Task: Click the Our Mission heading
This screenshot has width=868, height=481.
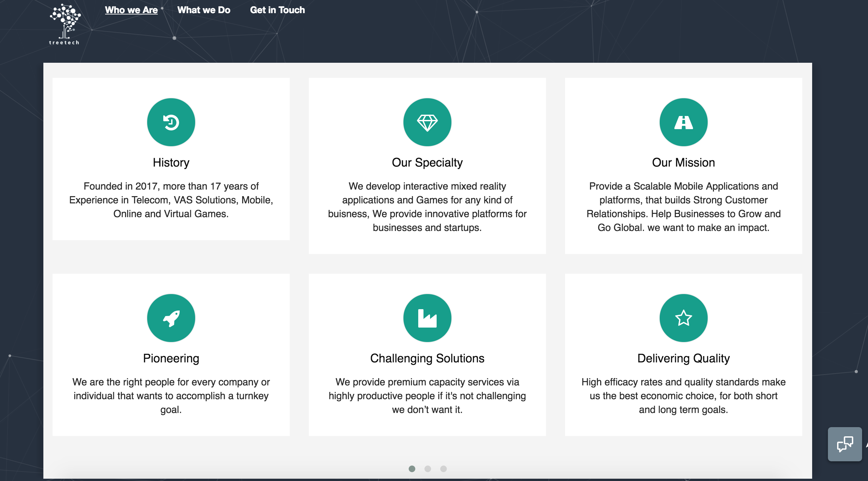Action: click(x=683, y=162)
